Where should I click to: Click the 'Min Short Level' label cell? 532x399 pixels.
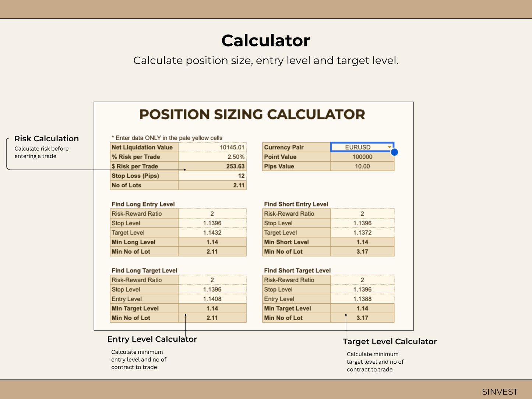297,242
